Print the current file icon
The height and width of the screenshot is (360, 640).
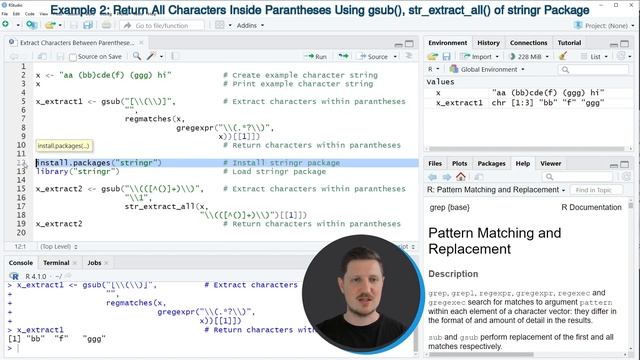106,25
